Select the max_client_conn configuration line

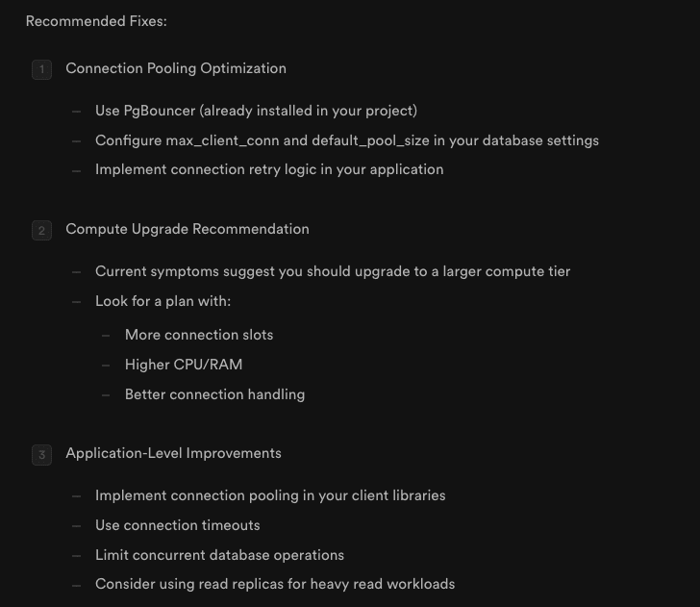tap(347, 140)
